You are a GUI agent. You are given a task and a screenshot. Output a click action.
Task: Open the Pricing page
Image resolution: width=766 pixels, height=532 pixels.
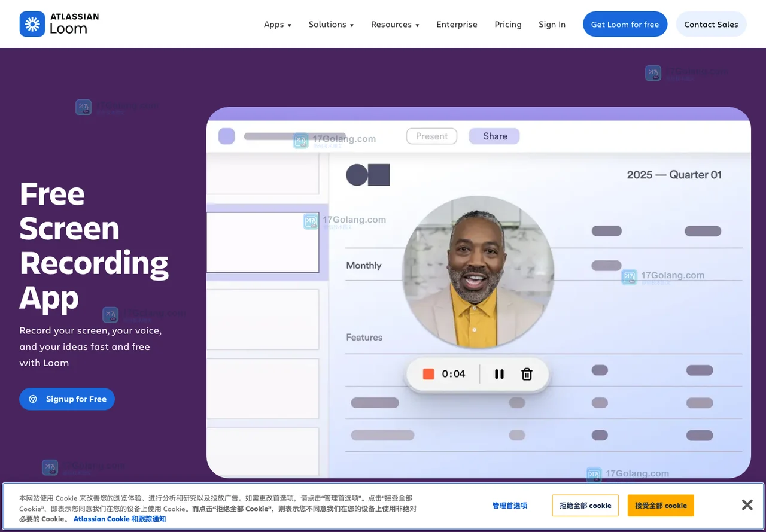[508, 25]
